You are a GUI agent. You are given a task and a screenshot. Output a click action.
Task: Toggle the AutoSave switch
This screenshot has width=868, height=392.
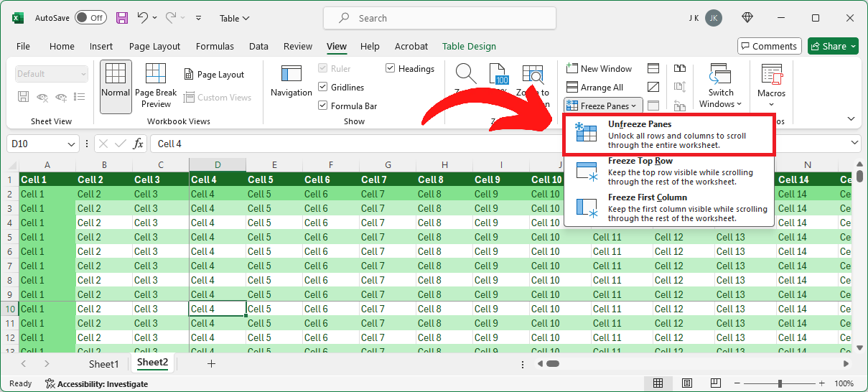[x=90, y=18]
